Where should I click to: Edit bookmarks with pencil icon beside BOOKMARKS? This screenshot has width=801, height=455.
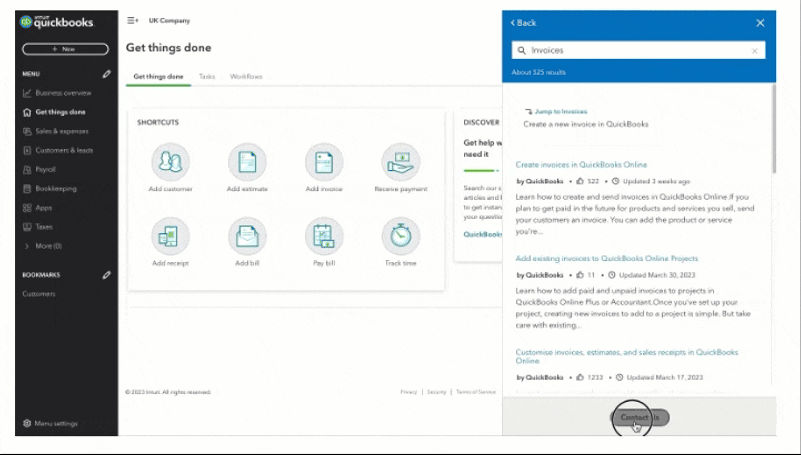point(106,275)
